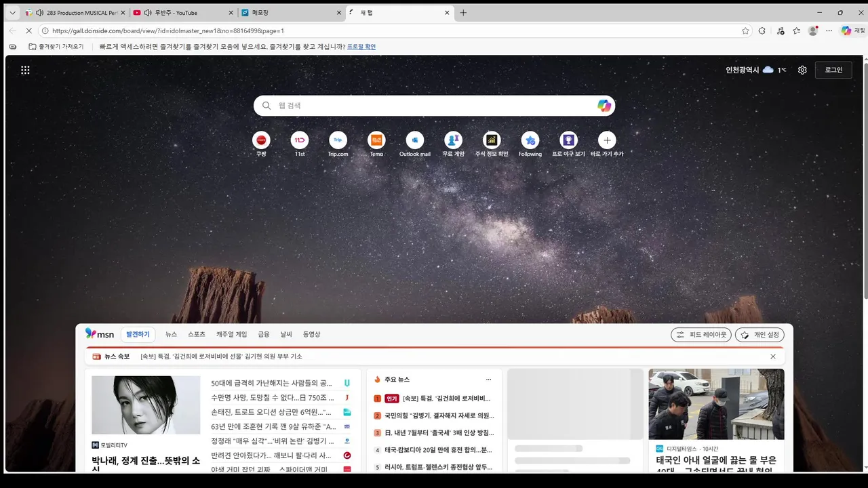
Task: Open the 11st shortcut
Action: tap(300, 144)
